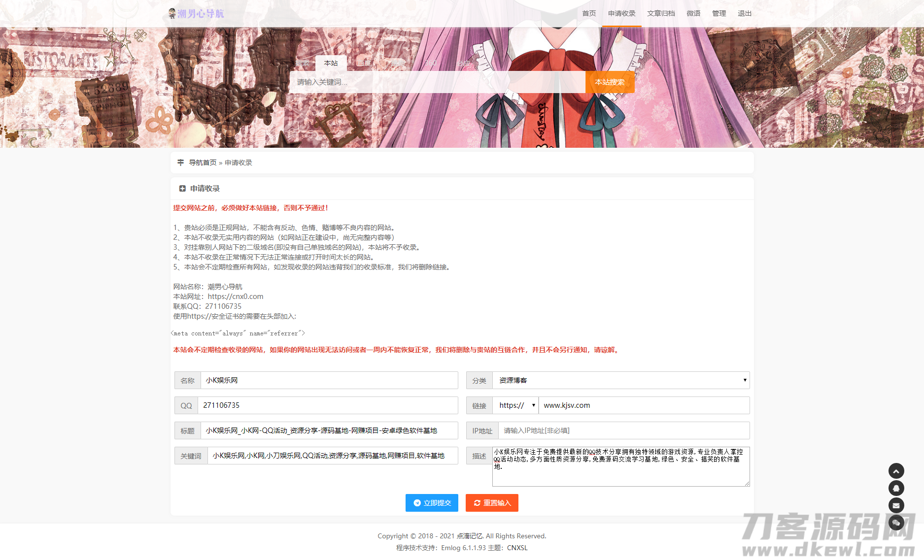The image size is (924, 560).
Task: Switch search engine to 百度
Action: [364, 63]
